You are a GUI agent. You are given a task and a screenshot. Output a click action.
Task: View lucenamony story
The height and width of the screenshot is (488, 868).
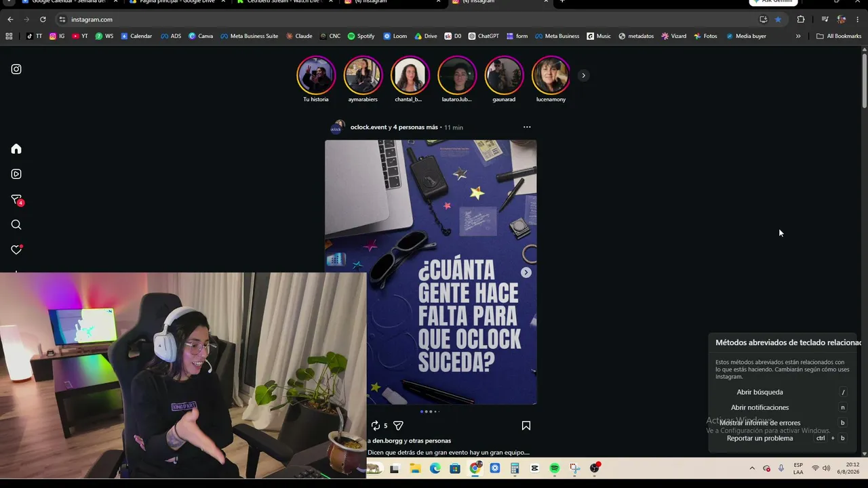(x=551, y=75)
